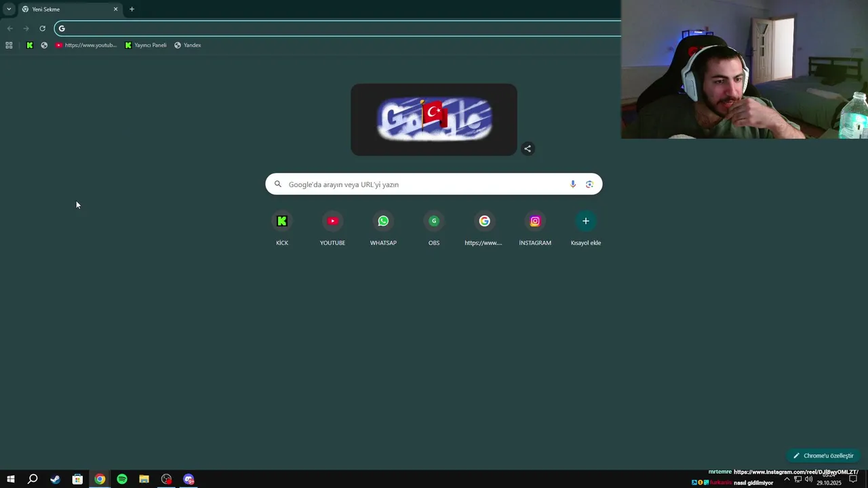
Task: Open the Windows Start menu
Action: 10,479
